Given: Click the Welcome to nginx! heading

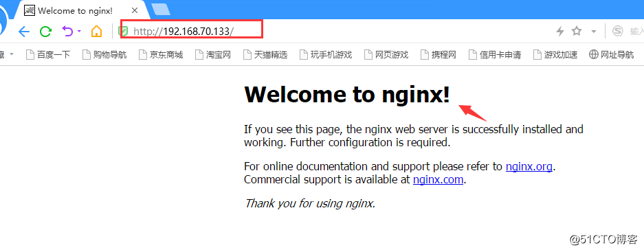Looking at the screenshot, I should pos(347,95).
